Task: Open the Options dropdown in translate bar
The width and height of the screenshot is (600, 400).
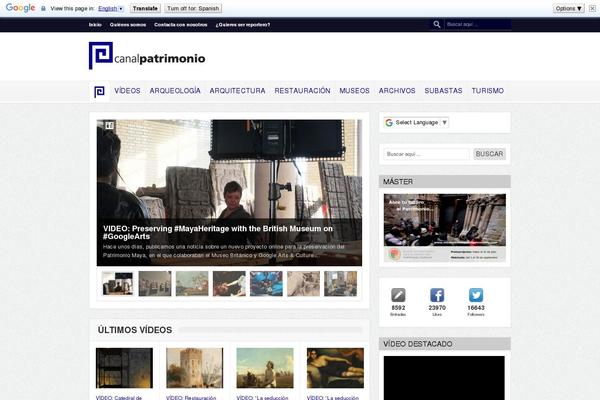Action: click(568, 8)
